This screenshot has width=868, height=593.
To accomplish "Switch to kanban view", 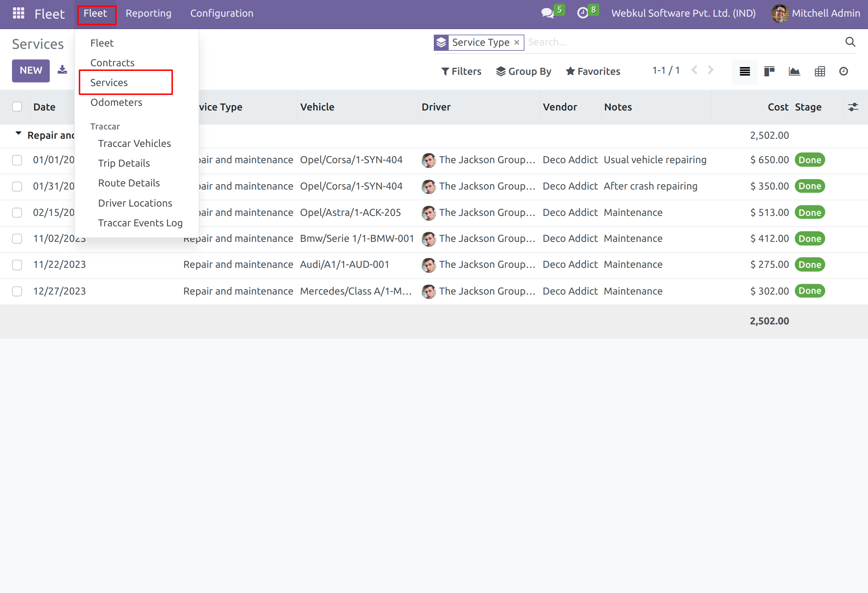I will (769, 71).
